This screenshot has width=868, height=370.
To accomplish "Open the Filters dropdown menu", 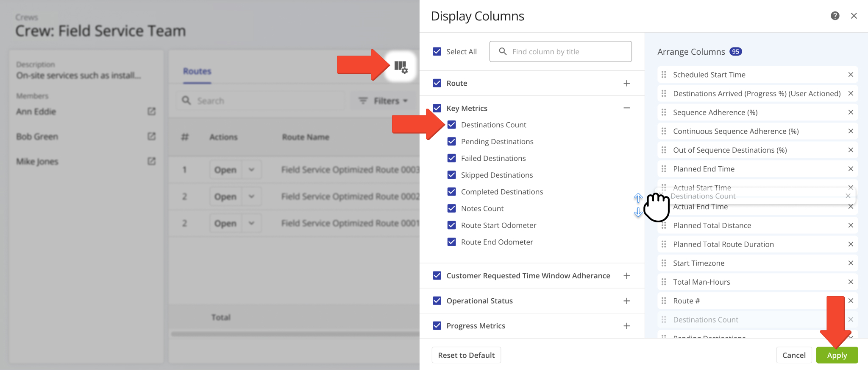I will [383, 101].
